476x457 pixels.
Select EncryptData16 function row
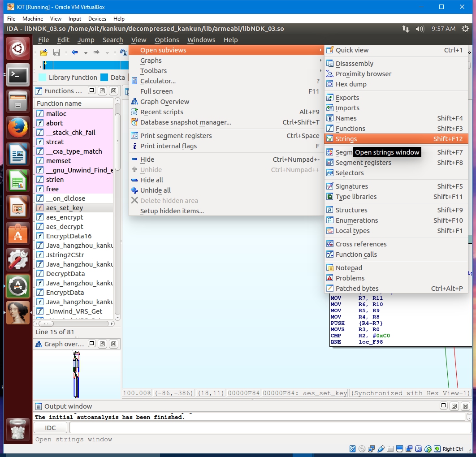[74, 236]
